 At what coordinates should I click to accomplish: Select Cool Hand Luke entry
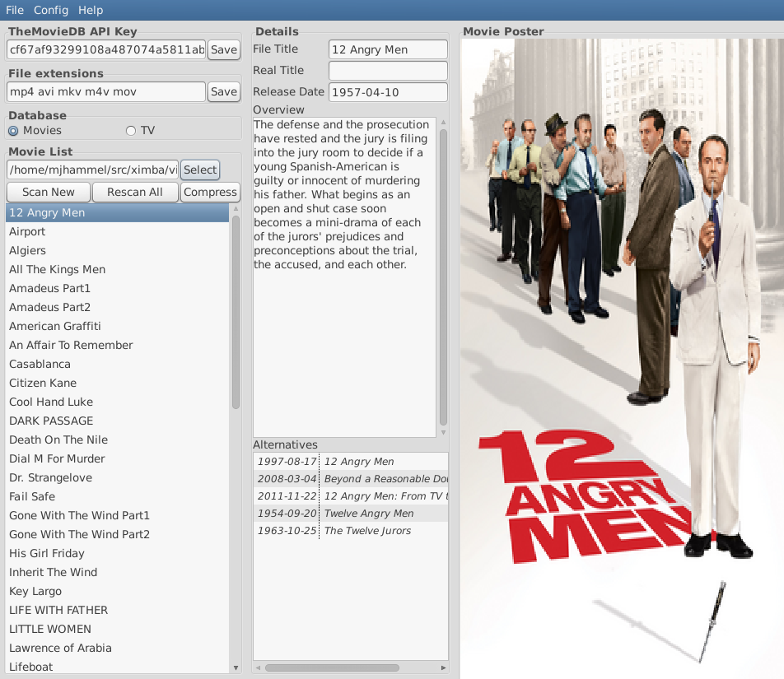pos(118,402)
